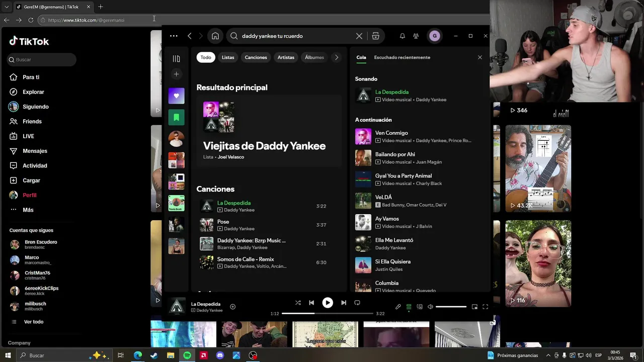The image size is (644, 362).
Task: Clear the Spotify search field
Action: click(359, 36)
